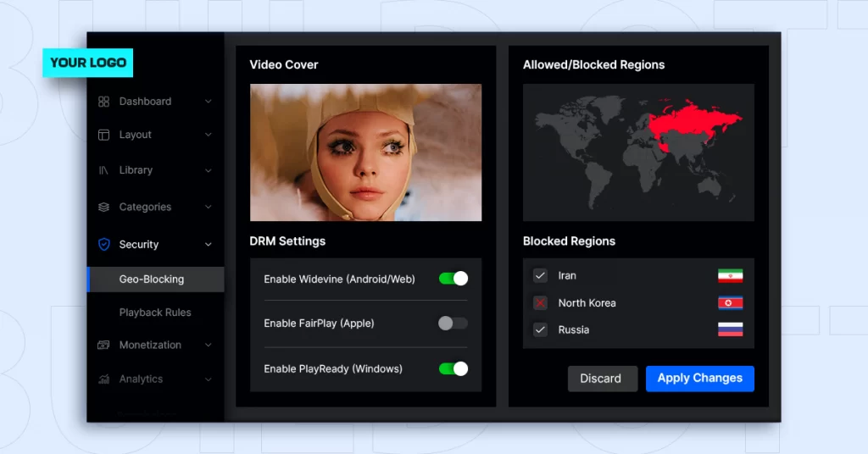Viewport: 868px width, 454px height.
Task: Click the Russia flag icon
Action: click(x=730, y=329)
